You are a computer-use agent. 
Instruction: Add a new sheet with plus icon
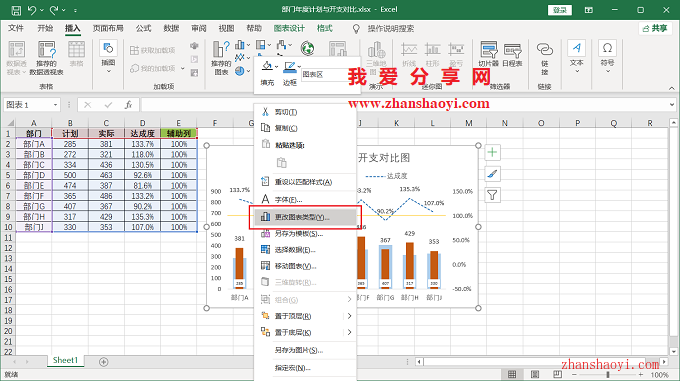(x=104, y=361)
